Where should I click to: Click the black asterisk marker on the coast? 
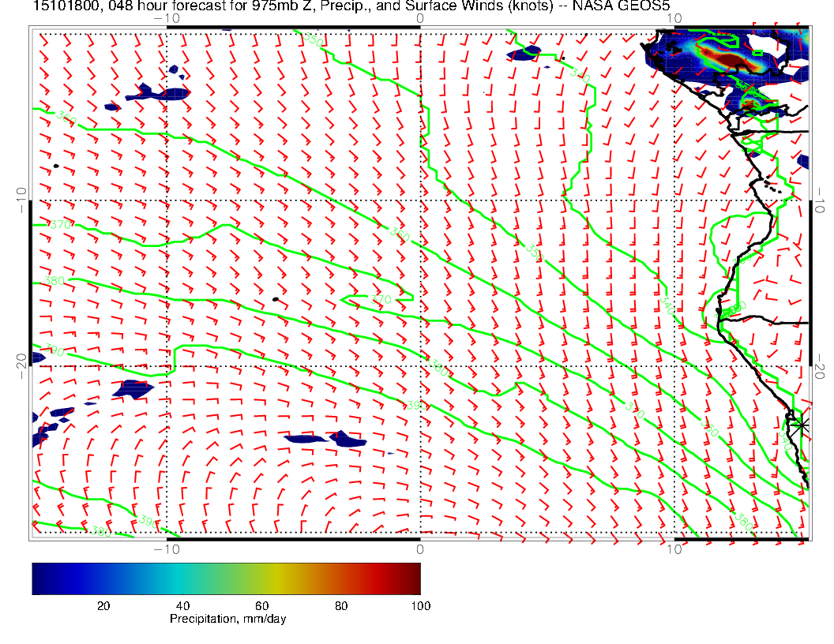[x=801, y=425]
